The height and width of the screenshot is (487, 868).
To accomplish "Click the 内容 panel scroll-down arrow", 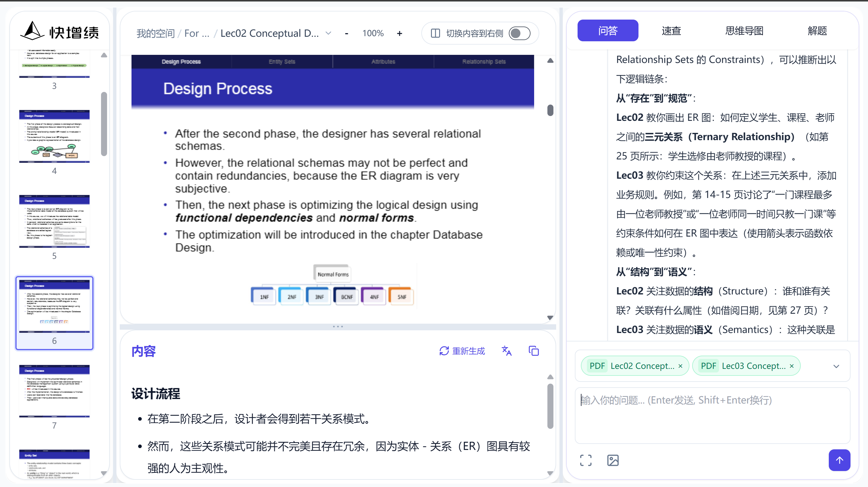I will [550, 473].
